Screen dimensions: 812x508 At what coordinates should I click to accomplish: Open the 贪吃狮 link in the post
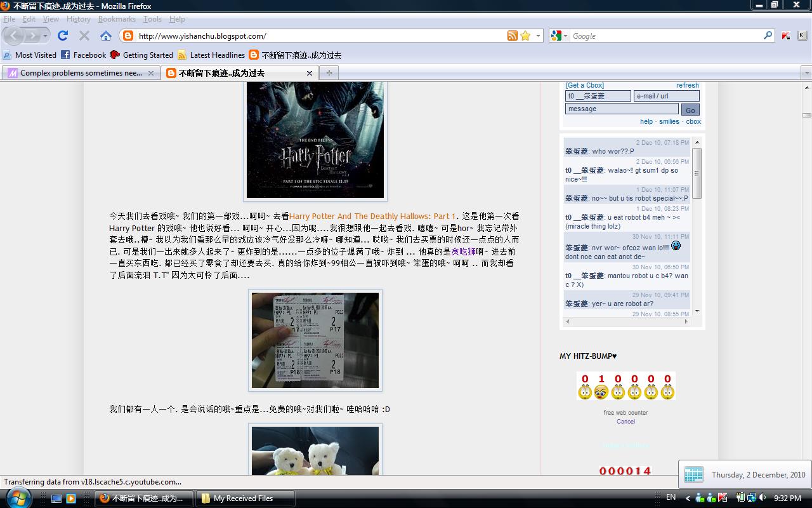(x=464, y=251)
